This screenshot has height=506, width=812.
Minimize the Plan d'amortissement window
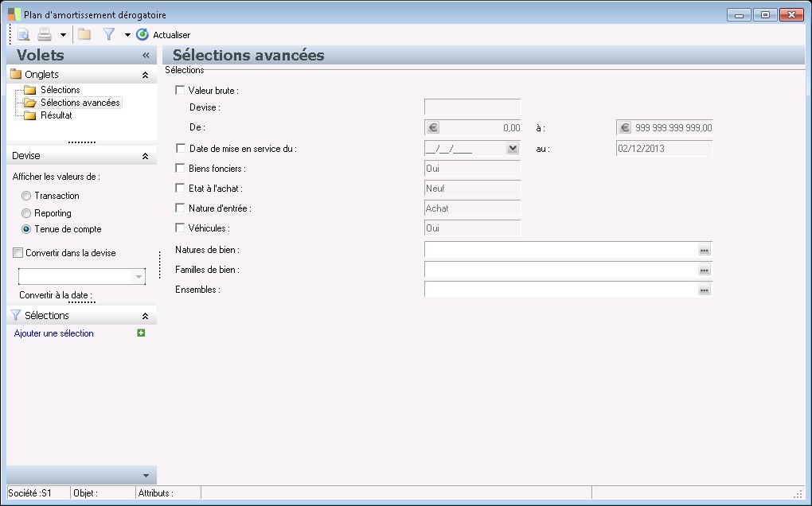739,15
